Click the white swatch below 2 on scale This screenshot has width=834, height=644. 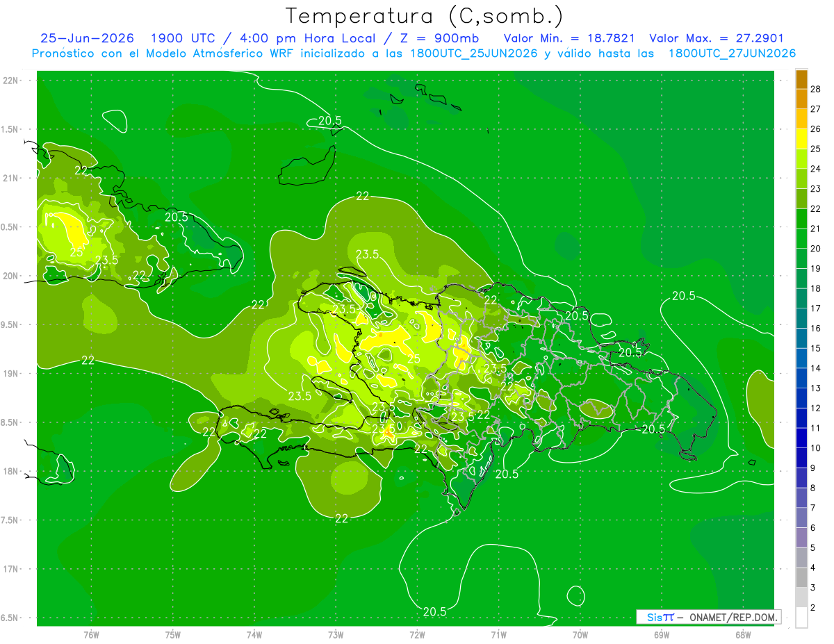801,617
